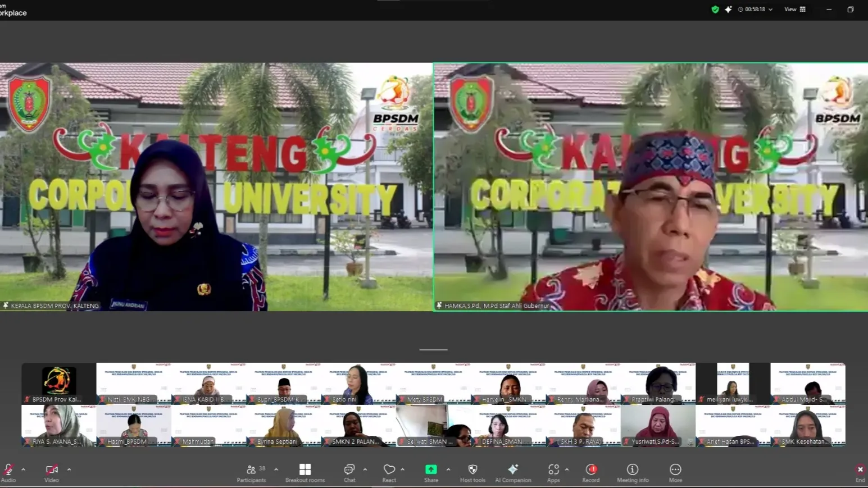Click the React heart icon

pos(389,470)
